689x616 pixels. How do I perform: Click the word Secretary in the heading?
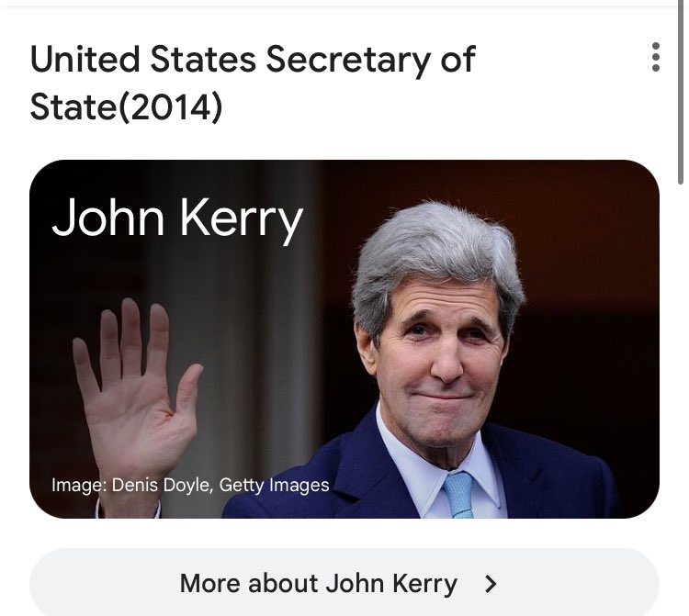[347, 60]
